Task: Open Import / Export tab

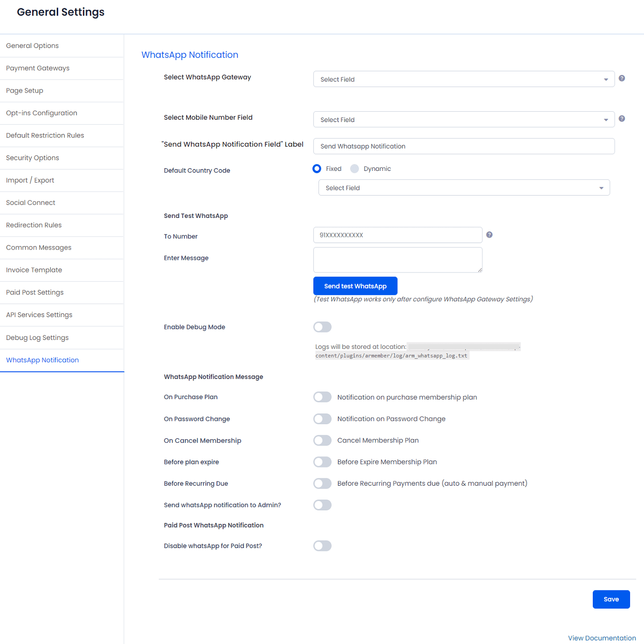Action: click(62, 180)
